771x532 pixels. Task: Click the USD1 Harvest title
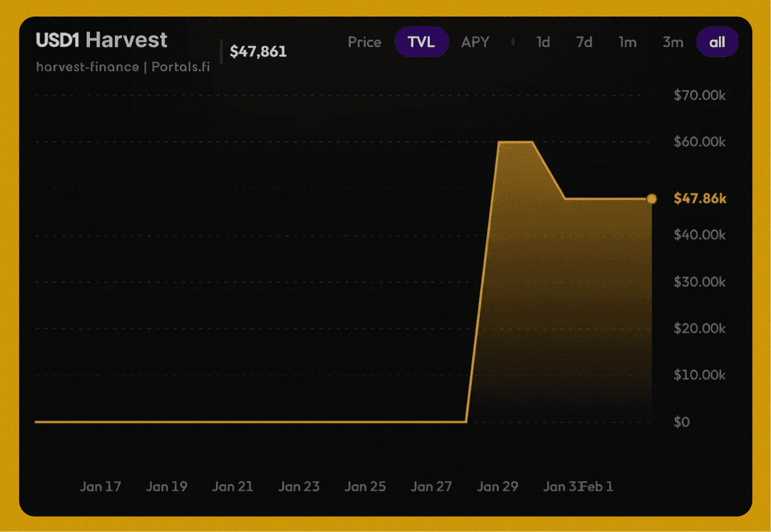[x=102, y=40]
